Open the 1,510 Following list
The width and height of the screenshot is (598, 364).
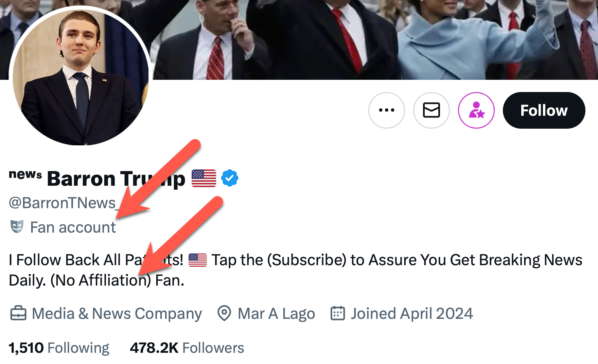point(59,348)
